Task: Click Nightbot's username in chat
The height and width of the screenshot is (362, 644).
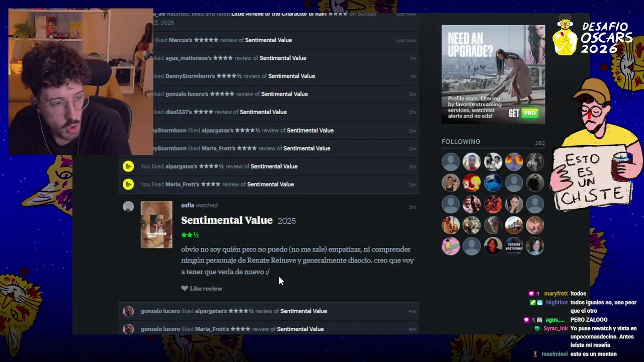Action: 557,303
